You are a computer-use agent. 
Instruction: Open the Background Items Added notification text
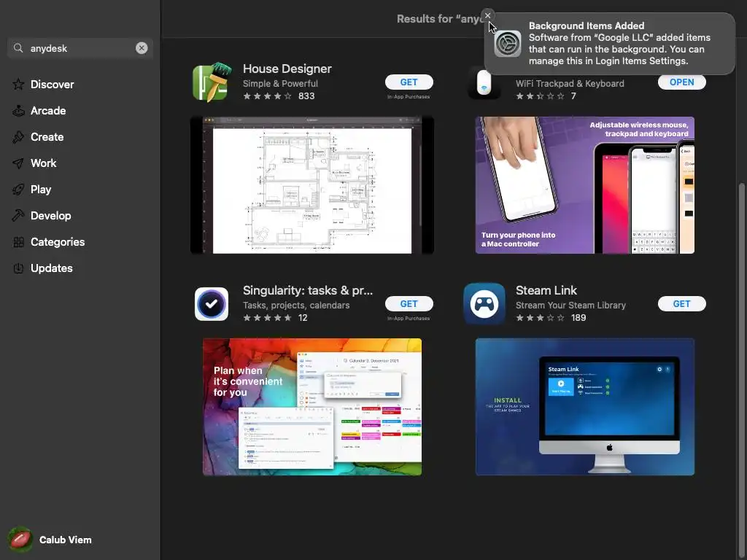[619, 43]
